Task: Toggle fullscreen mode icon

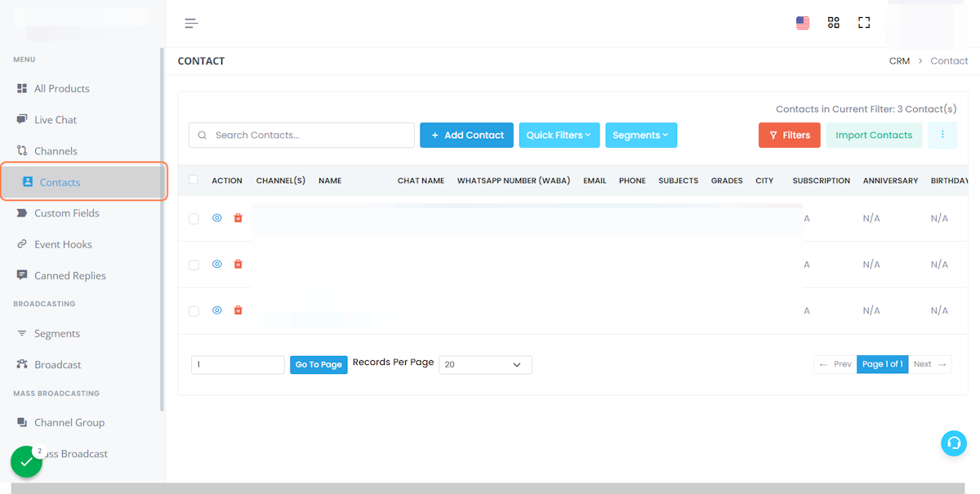Action: click(864, 23)
